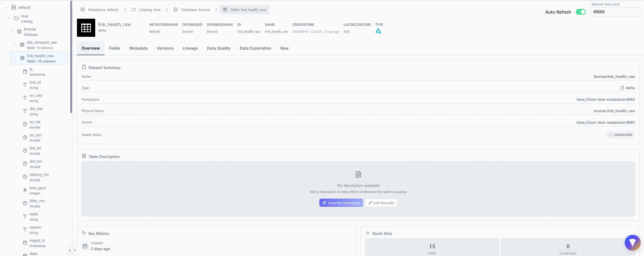Click the Refresh Rate input field
Image resolution: width=644 pixels, height=256 pixels.
[616, 12]
